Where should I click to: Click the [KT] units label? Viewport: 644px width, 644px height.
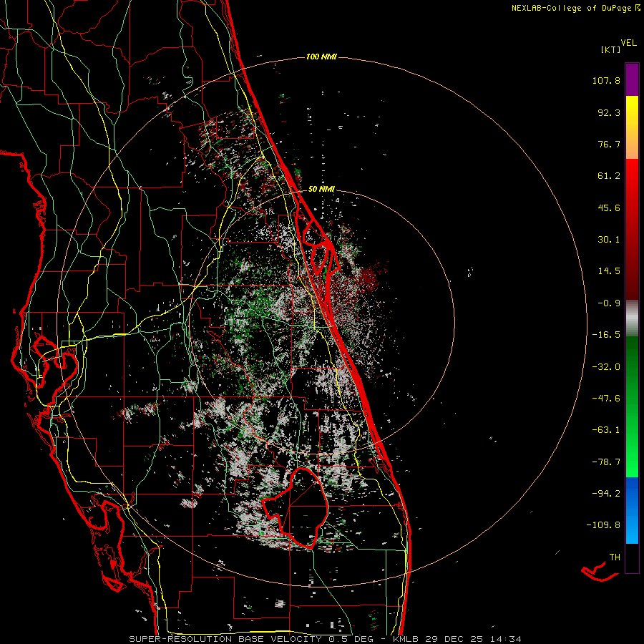[610, 49]
